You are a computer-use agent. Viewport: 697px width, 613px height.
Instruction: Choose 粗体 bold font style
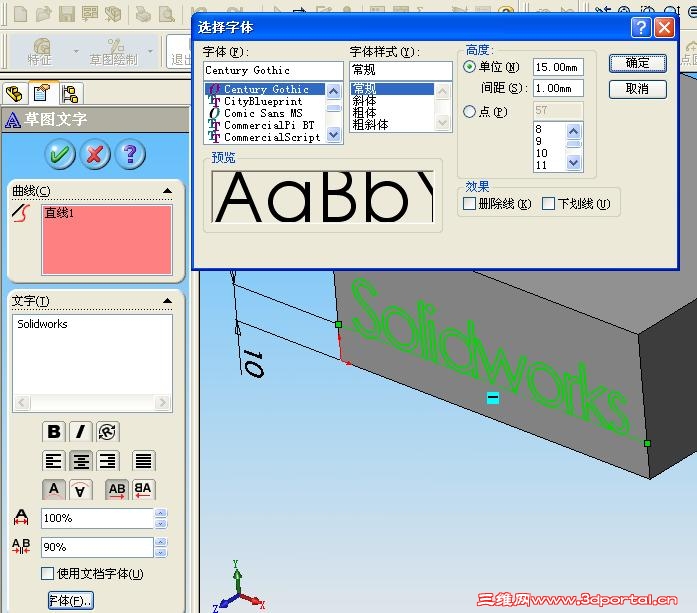pyautogui.click(x=393, y=113)
